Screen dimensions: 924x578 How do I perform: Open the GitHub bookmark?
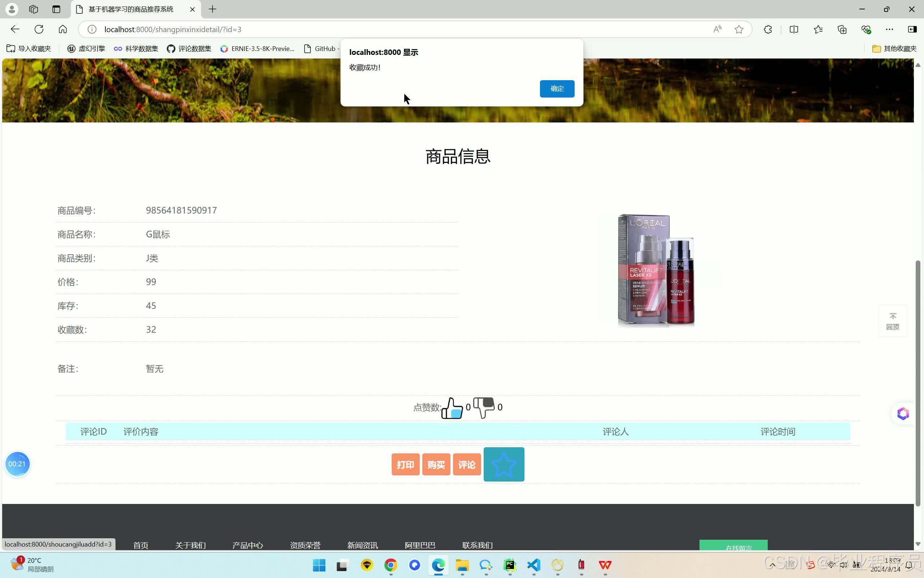point(321,48)
